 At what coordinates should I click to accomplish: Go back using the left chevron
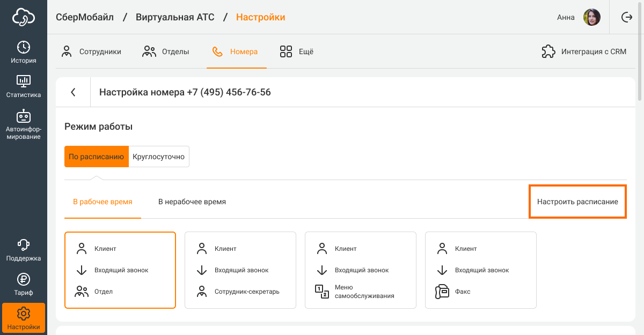pos(74,92)
